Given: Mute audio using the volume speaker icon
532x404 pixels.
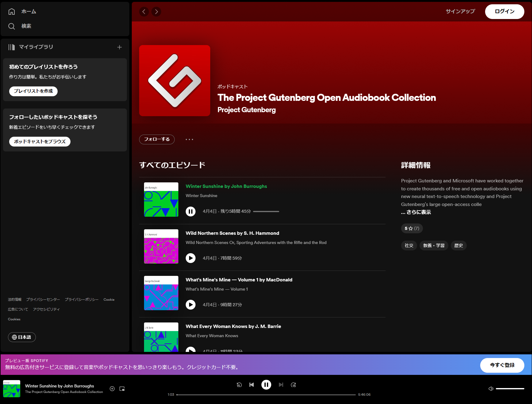Looking at the screenshot, I should point(491,388).
